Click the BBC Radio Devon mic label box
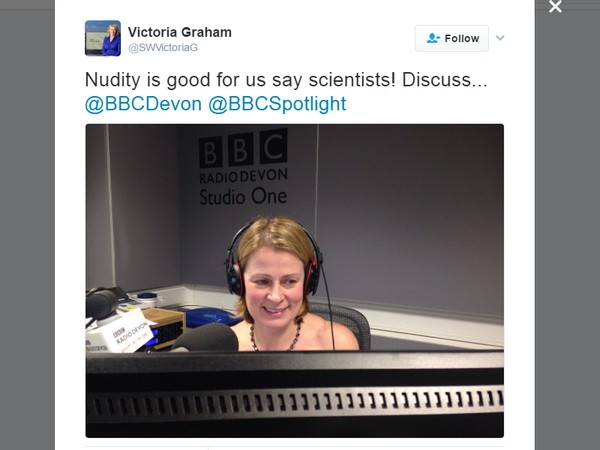 click(118, 332)
